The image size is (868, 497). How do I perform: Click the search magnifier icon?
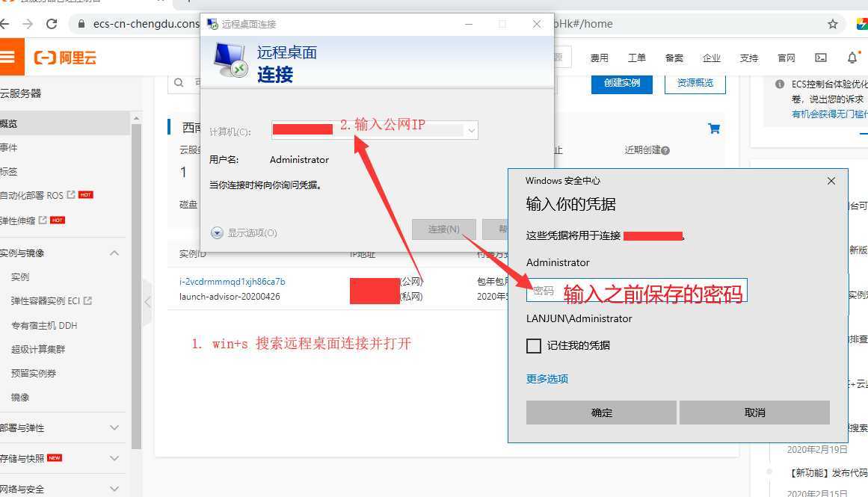pos(179,83)
